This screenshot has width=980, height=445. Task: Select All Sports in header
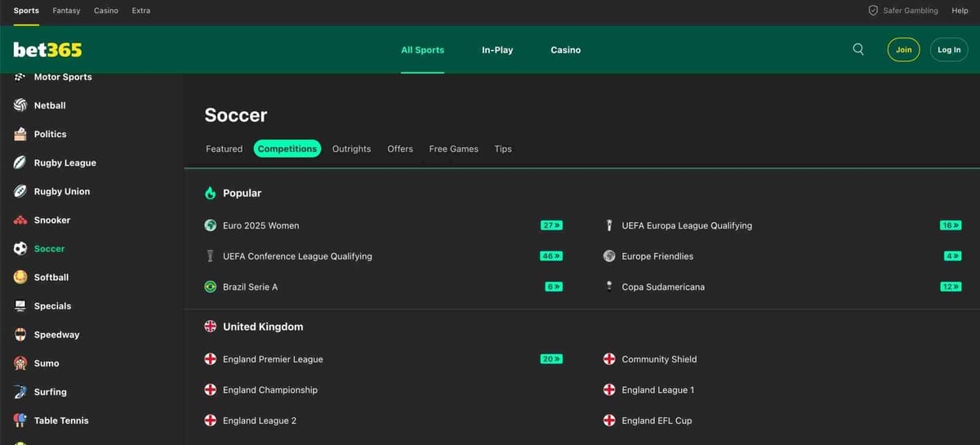tap(422, 50)
